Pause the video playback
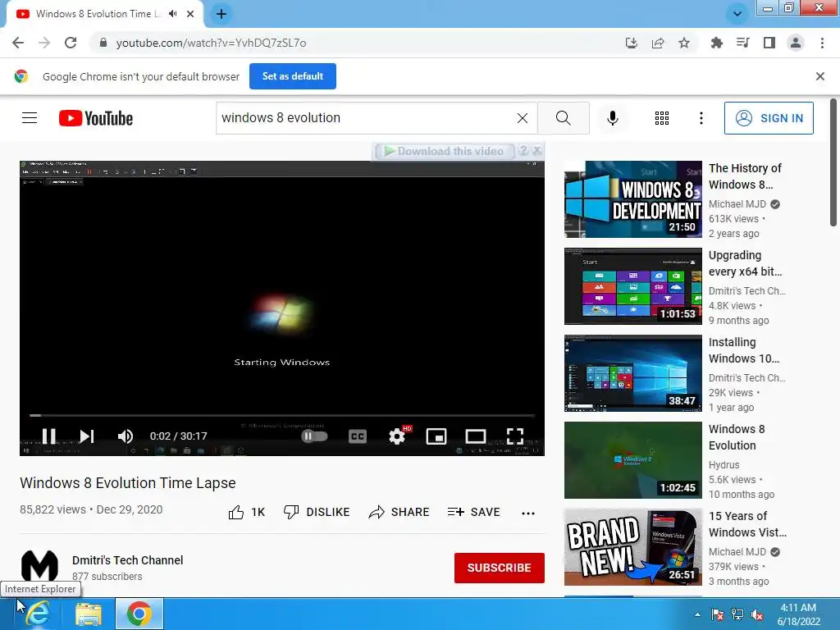 pyautogui.click(x=48, y=436)
